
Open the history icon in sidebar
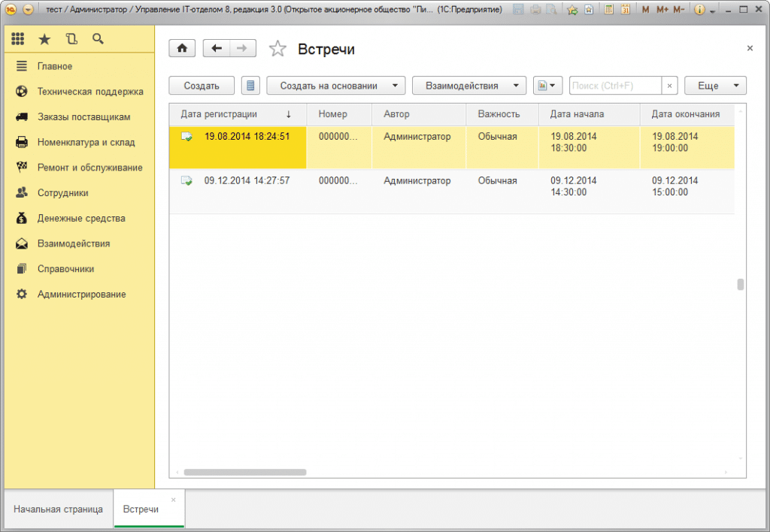pyautogui.click(x=71, y=39)
